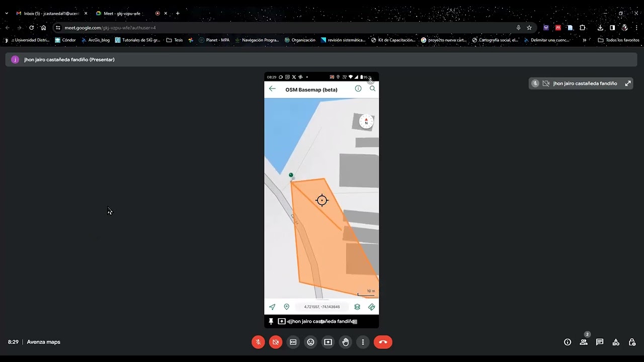Viewport: 644px width, 362px height.
Task: Open Todos los favoritos folder
Action: click(x=619, y=40)
